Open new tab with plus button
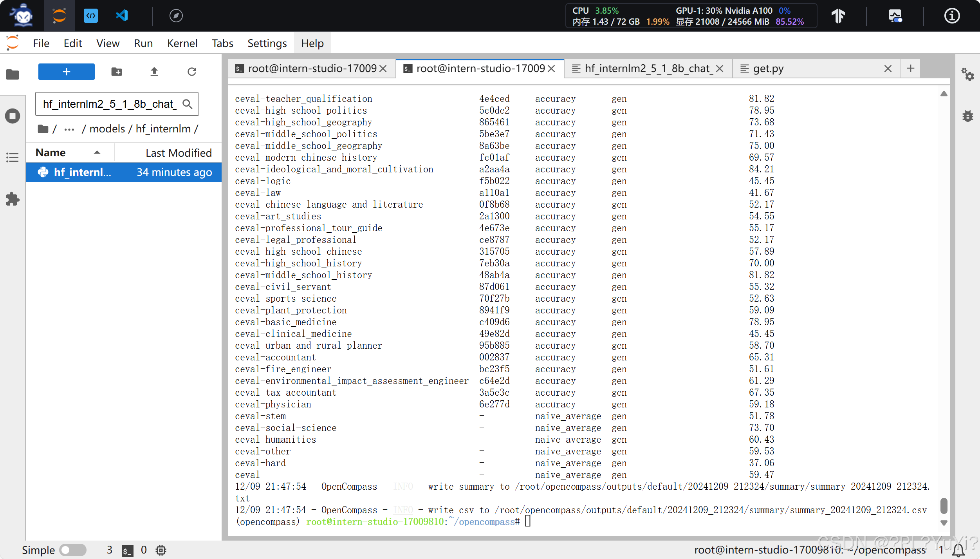 910,69
